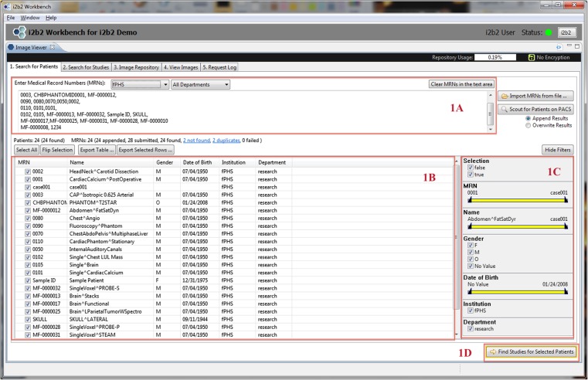Click the Date of Birth range slider
Image resolution: width=588 pixels, height=380 pixels.
[518, 290]
